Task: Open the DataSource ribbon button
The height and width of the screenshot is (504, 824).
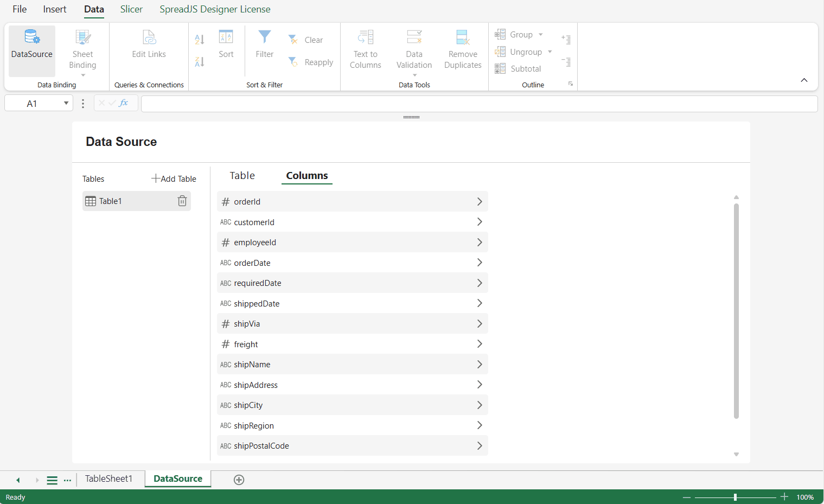Action: point(32,51)
